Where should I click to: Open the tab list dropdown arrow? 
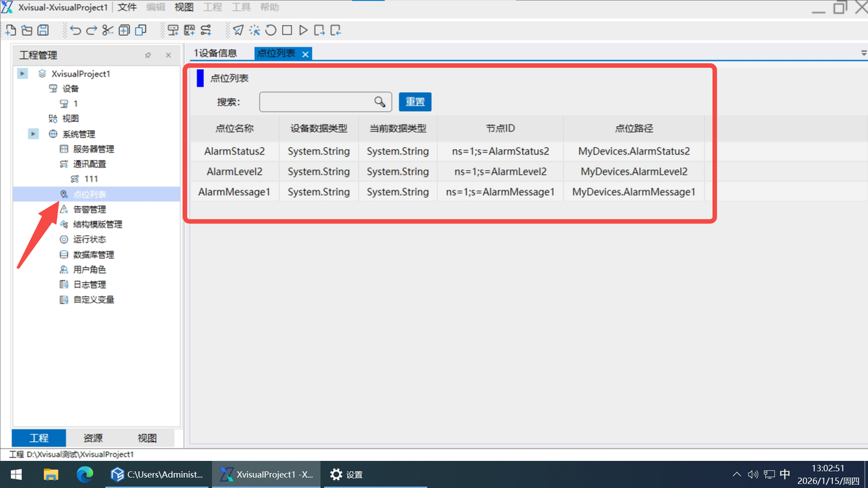coord(863,53)
